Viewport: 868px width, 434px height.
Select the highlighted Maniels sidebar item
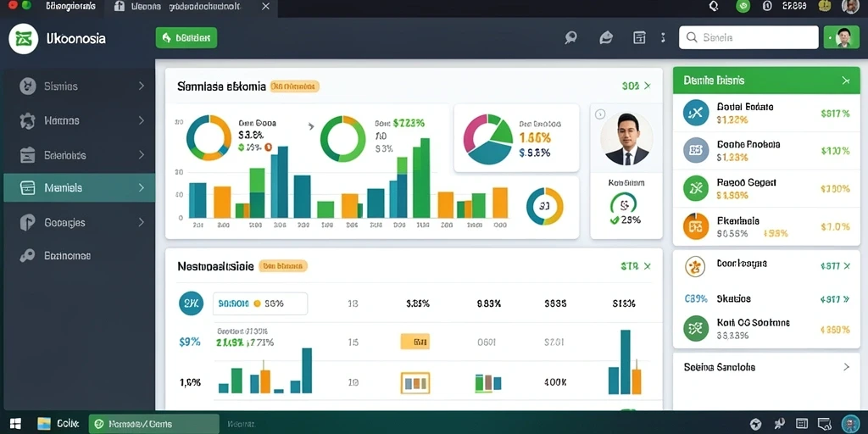point(79,187)
